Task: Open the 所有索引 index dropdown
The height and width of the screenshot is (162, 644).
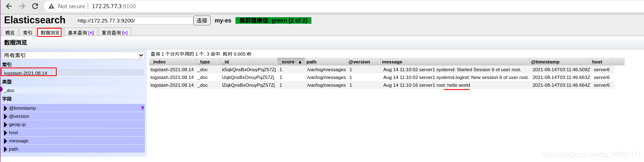Action: (73, 55)
